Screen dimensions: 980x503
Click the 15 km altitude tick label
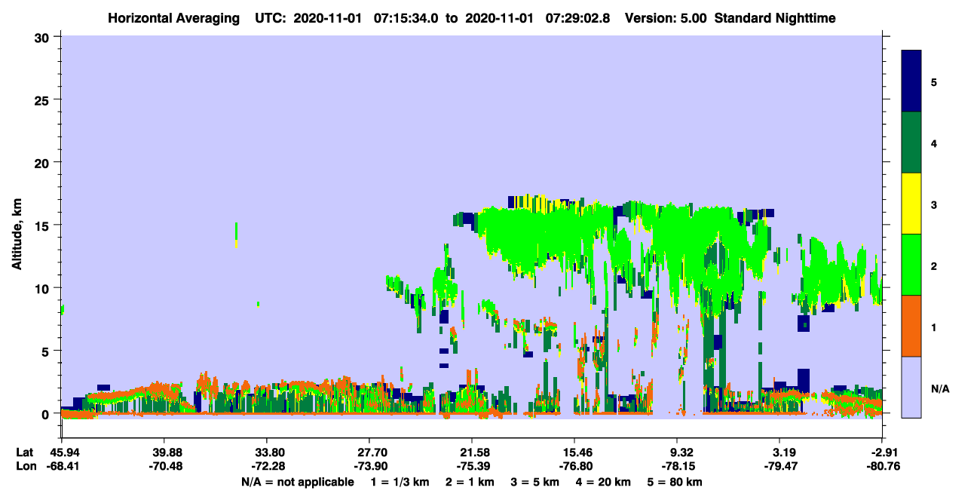(44, 225)
